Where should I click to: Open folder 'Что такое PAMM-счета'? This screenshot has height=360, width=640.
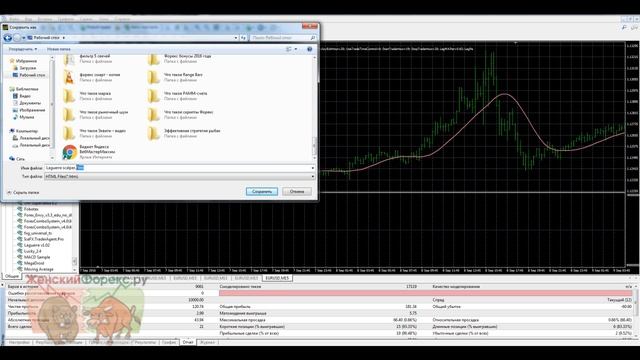178,96
